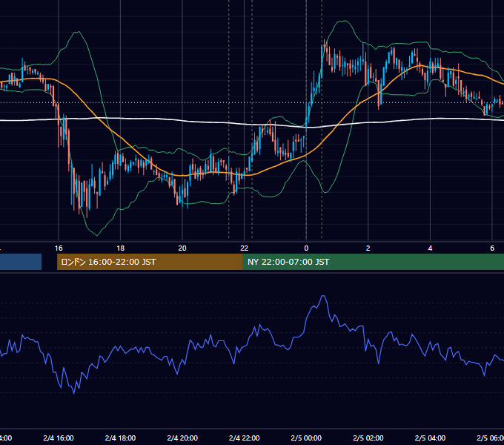Image resolution: width=504 pixels, height=445 pixels.
Task: Click the 2/4 18:00 date label
Action: tap(121, 438)
